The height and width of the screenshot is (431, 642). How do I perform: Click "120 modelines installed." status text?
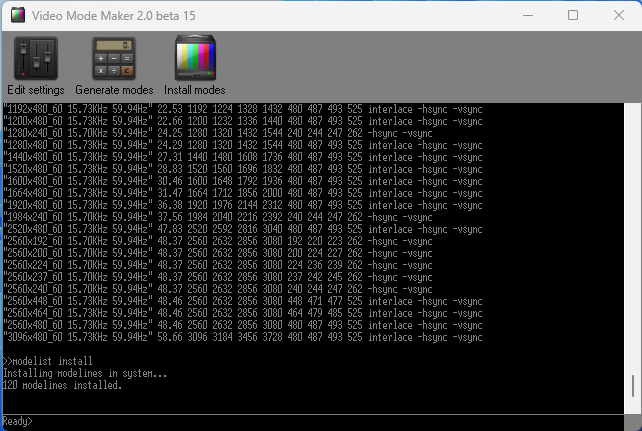tap(62, 385)
